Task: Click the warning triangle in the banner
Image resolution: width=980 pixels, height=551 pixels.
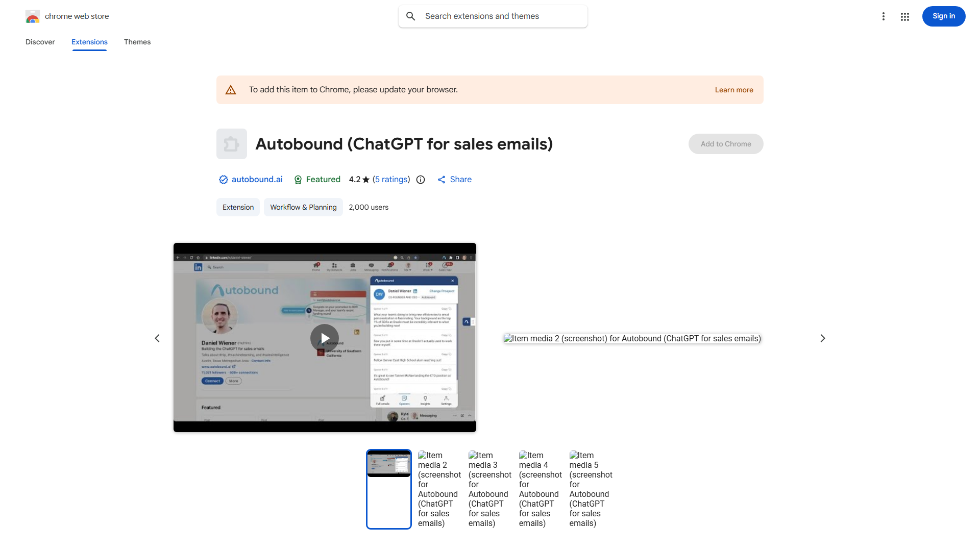Action: (231, 89)
